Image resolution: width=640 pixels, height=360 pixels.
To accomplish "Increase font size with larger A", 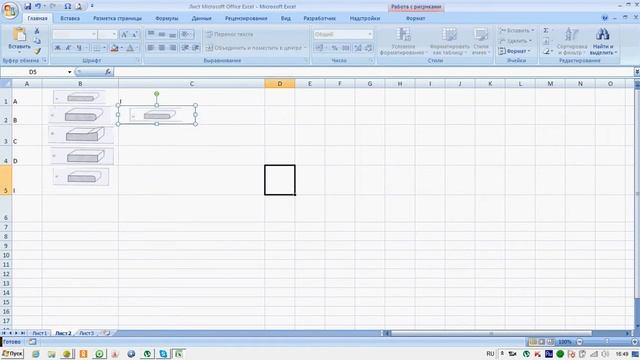I will (x=125, y=34).
